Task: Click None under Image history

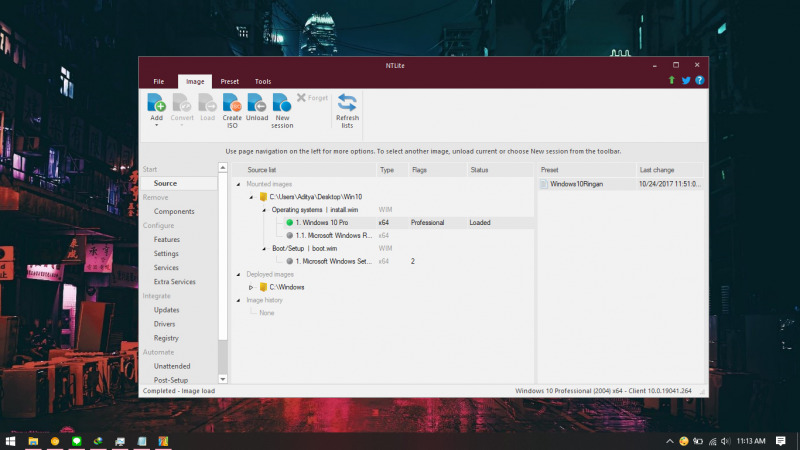Action: 266,313
